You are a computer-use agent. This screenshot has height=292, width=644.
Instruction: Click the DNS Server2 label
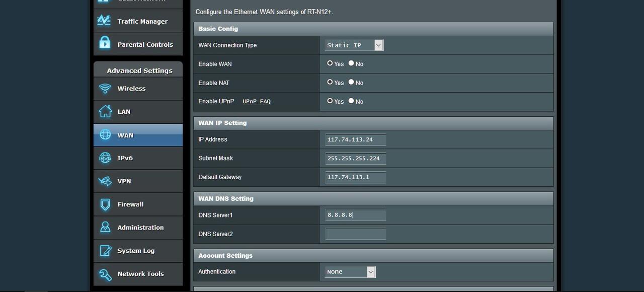[215, 234]
